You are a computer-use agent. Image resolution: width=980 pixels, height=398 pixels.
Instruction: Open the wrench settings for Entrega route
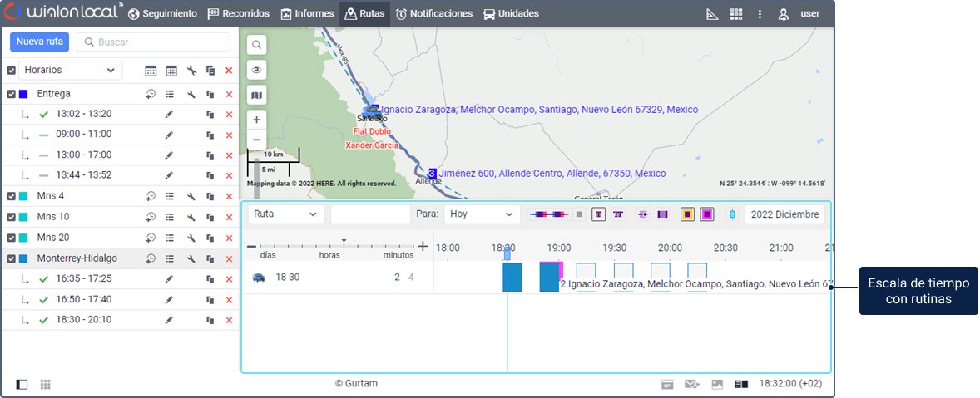pos(191,94)
